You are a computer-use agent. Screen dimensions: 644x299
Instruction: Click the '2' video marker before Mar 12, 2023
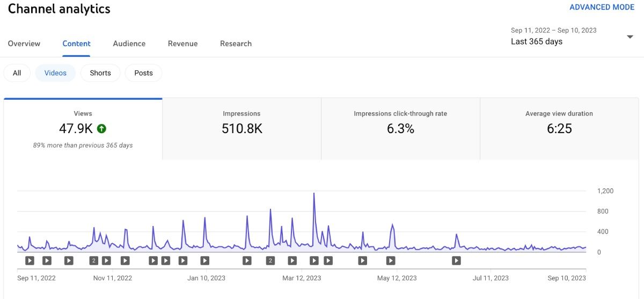[270, 261]
